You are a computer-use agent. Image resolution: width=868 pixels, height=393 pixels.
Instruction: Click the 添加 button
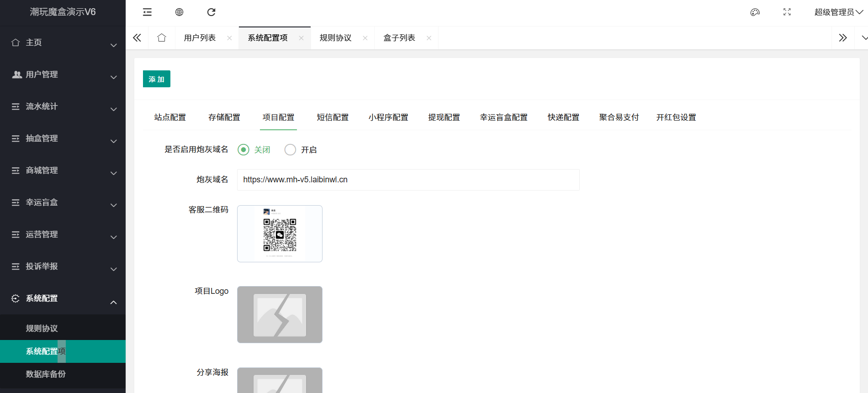point(157,79)
